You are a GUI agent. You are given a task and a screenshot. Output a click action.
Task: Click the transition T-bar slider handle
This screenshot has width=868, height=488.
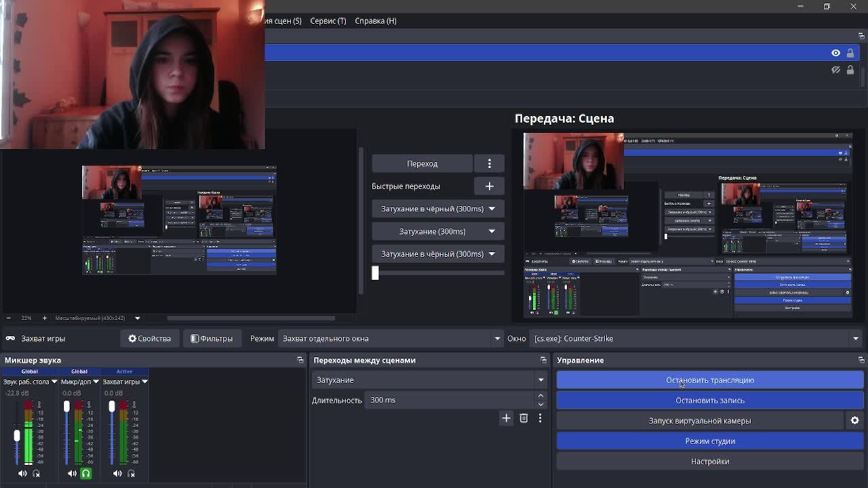point(375,273)
